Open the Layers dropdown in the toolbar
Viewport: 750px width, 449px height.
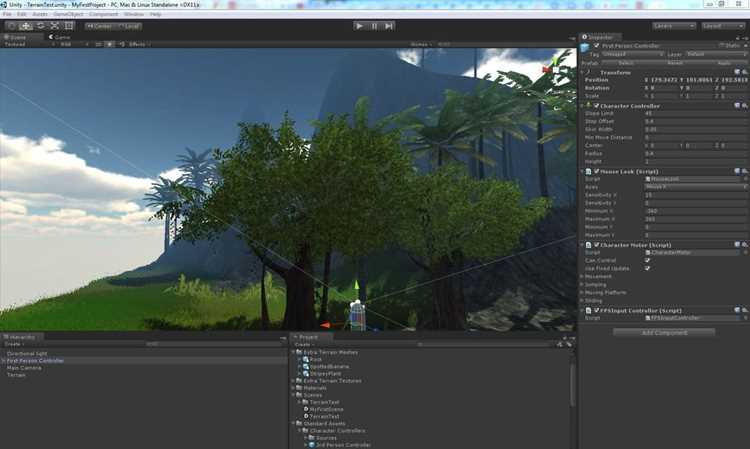pos(674,26)
